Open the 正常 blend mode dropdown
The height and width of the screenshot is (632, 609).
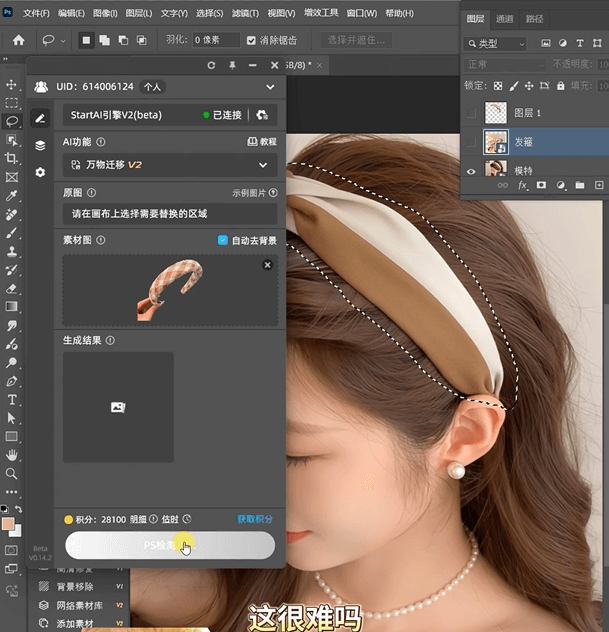coord(506,64)
